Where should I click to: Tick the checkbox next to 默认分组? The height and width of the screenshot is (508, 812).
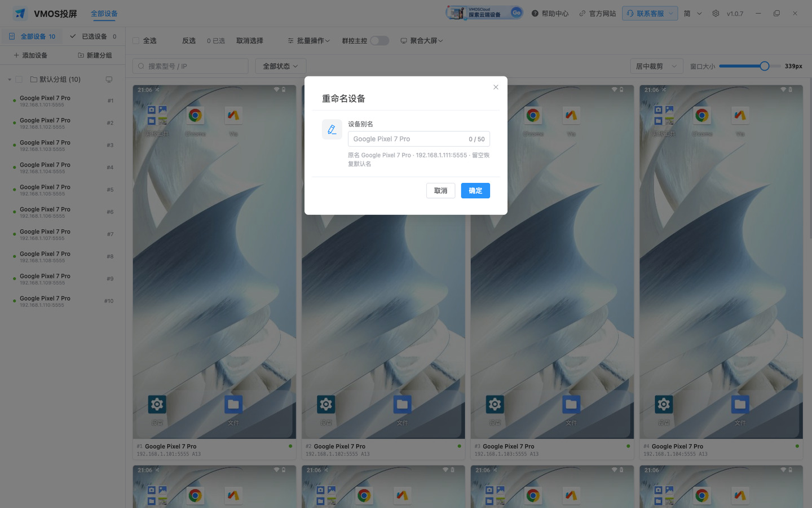tap(19, 80)
